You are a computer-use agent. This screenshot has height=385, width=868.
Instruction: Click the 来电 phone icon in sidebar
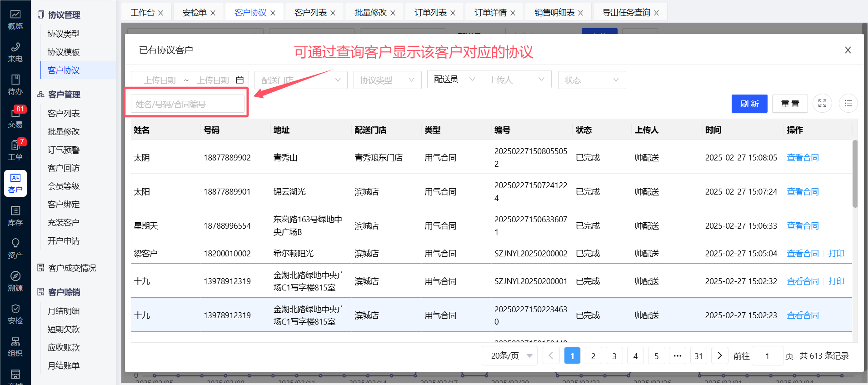point(15,52)
